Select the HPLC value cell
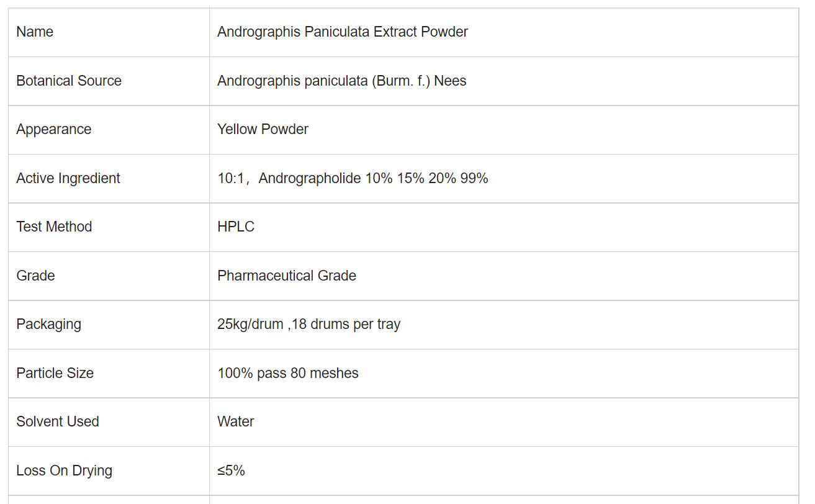Screen dimensions: 815x504 [504, 227]
